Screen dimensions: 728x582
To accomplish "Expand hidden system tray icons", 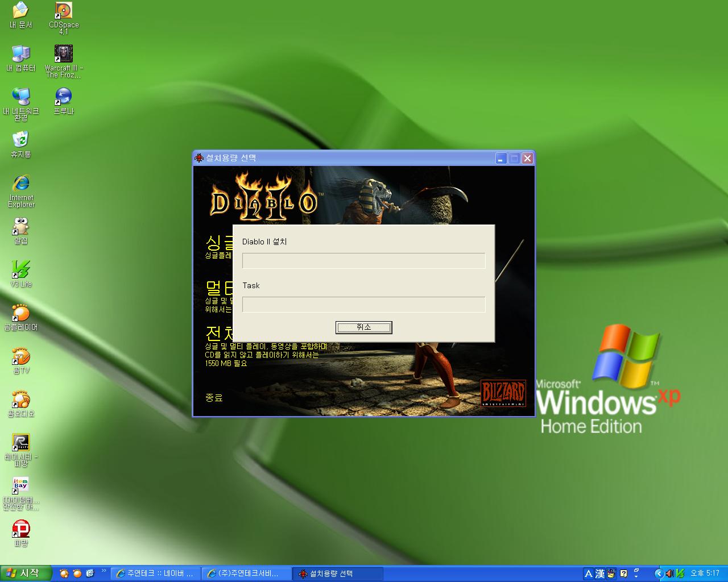I will click(x=659, y=574).
